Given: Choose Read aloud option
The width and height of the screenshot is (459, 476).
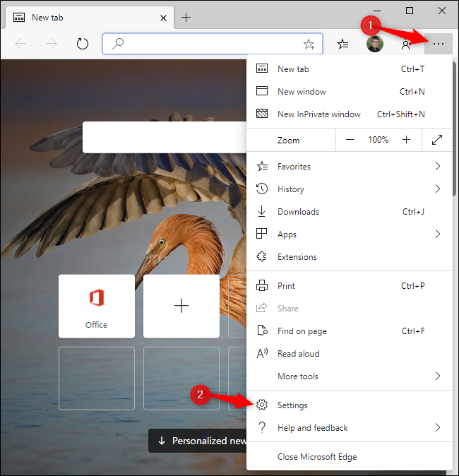Looking at the screenshot, I should [349, 354].
